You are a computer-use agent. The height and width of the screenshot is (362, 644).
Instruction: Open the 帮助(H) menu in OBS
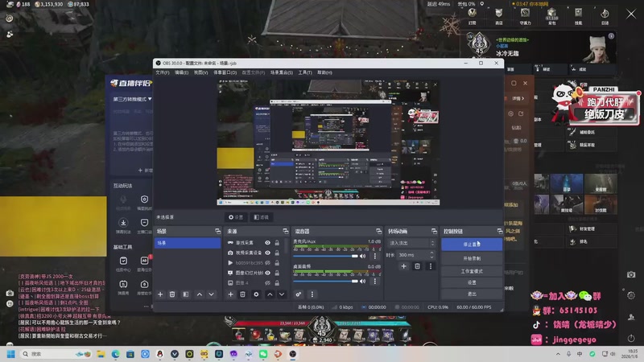coord(324,72)
